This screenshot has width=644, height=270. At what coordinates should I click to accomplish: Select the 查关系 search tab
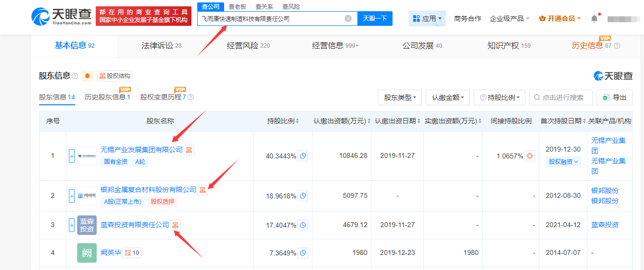tap(264, 7)
